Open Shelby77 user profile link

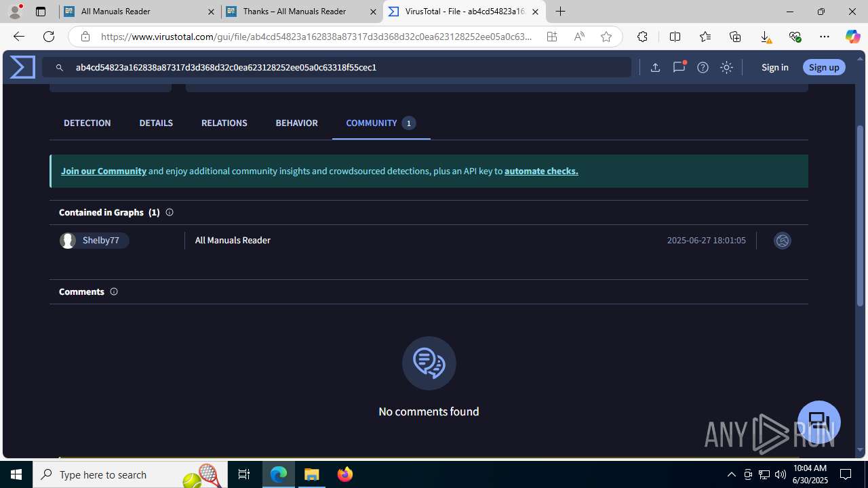click(100, 241)
